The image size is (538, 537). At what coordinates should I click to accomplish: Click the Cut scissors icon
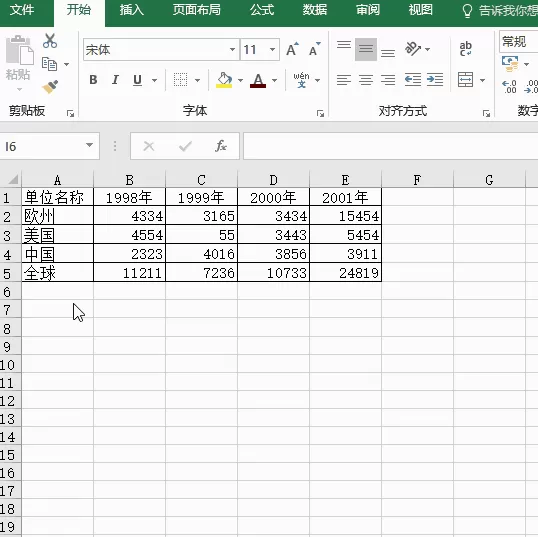pyautogui.click(x=50, y=41)
